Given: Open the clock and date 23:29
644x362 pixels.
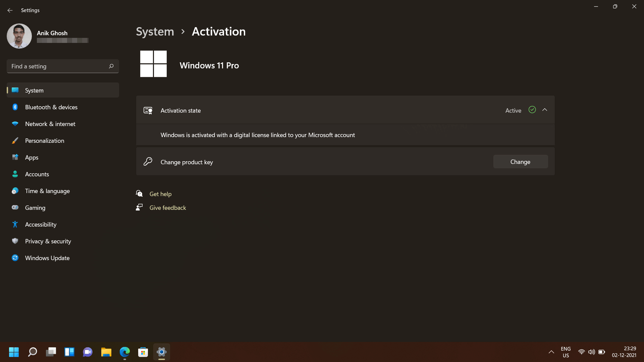Looking at the screenshot, I should (x=624, y=352).
